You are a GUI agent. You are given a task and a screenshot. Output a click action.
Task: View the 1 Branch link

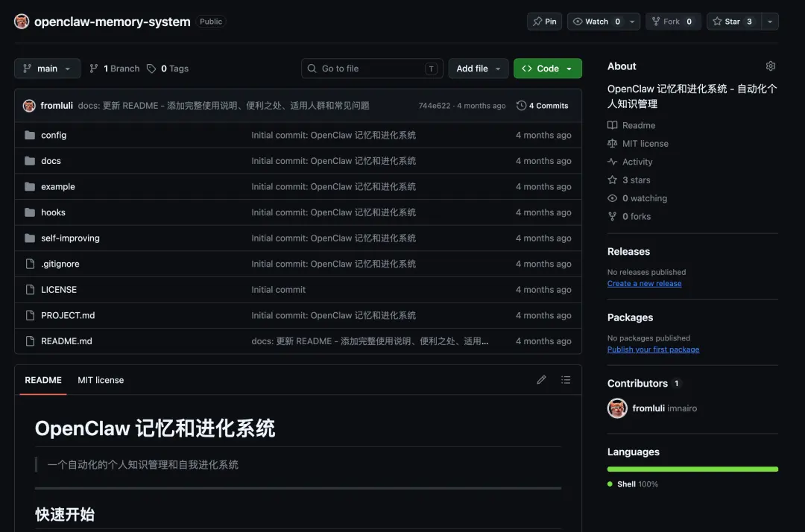115,69
